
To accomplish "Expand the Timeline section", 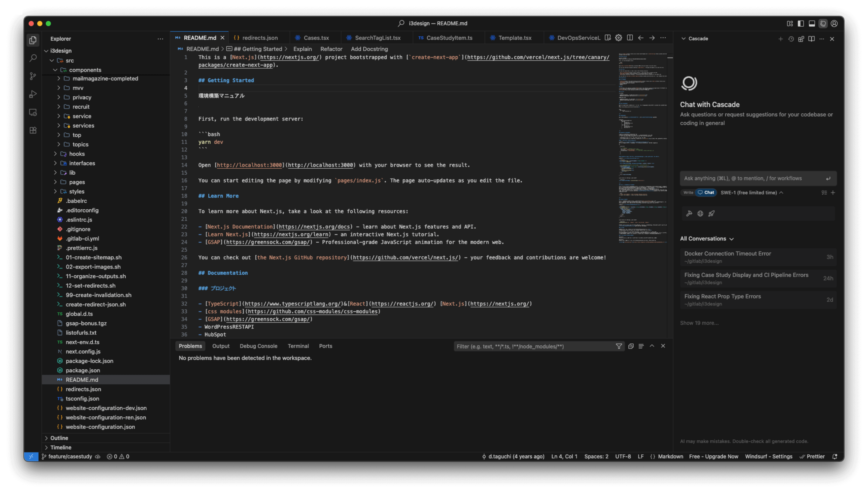I will pyautogui.click(x=61, y=447).
